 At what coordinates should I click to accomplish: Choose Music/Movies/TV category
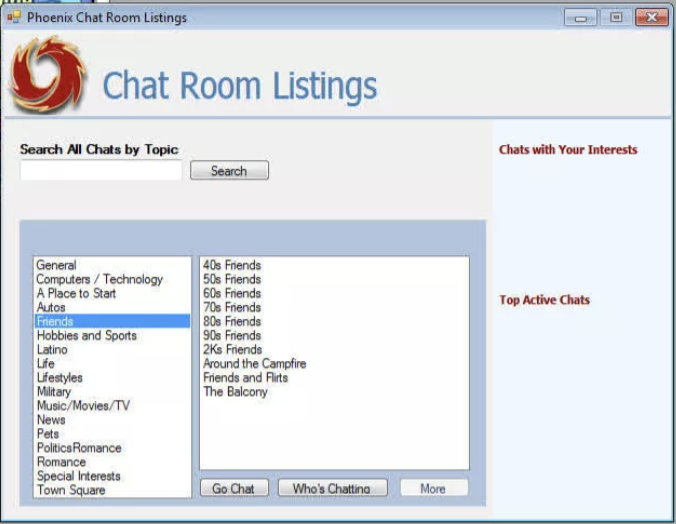tap(112, 405)
